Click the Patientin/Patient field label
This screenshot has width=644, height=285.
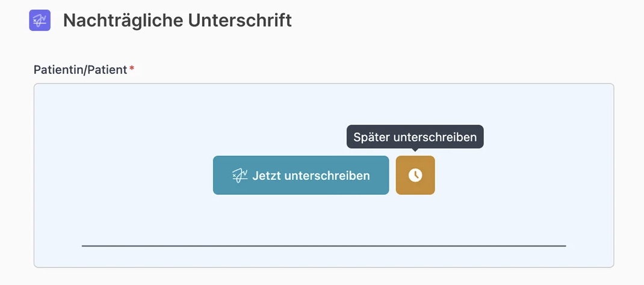[80, 70]
